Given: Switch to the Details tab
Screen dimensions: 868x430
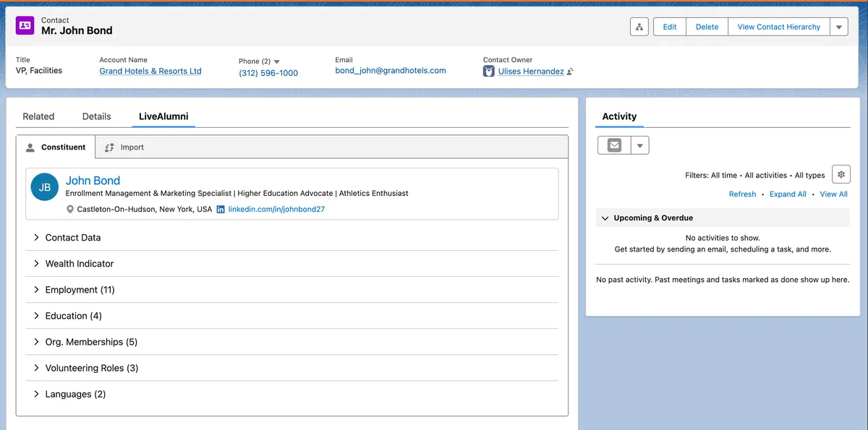Looking at the screenshot, I should 97,116.
